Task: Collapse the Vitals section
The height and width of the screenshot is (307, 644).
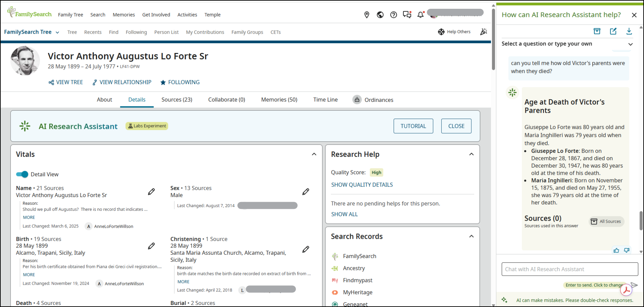Action: point(314,154)
